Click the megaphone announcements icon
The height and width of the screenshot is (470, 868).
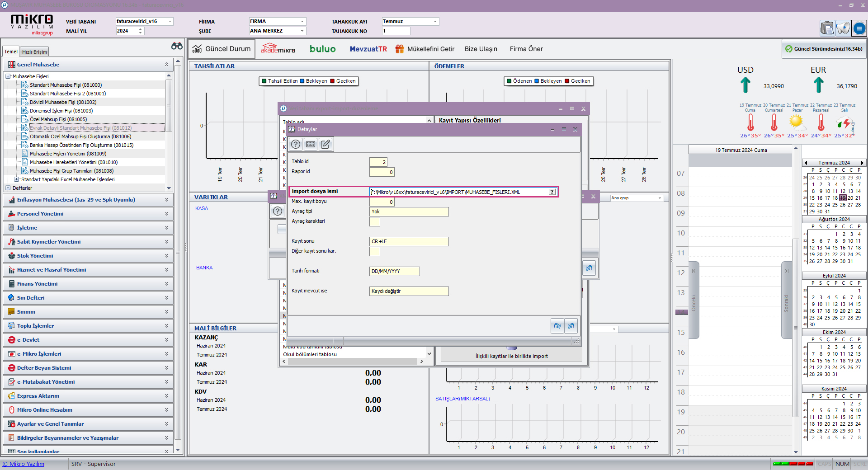pos(843,28)
